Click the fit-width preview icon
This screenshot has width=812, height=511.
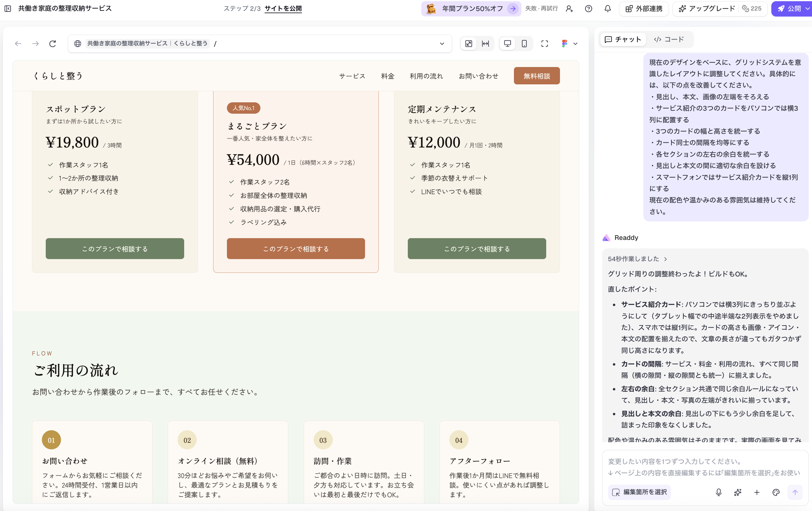click(485, 44)
